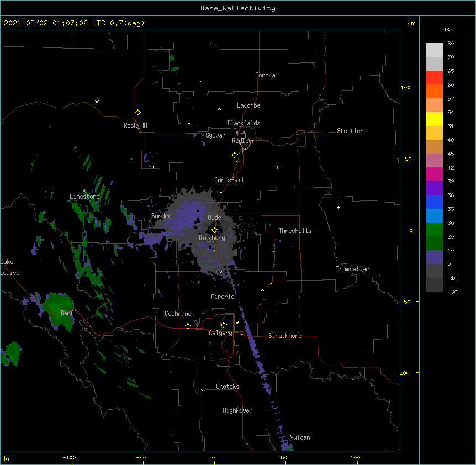The image size is (476, 465).
Task: Click the Banff label
Action: (x=68, y=313)
